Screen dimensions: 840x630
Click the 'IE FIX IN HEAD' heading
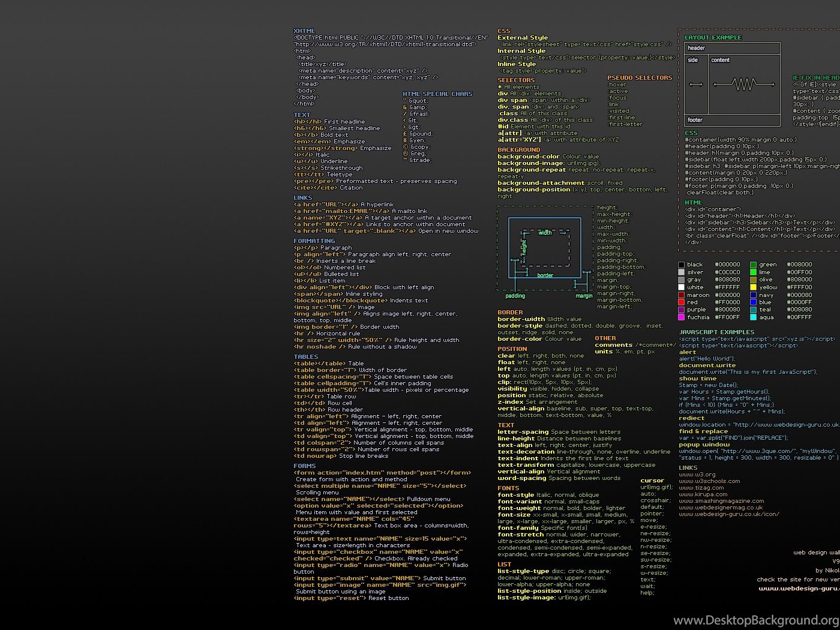(817, 78)
